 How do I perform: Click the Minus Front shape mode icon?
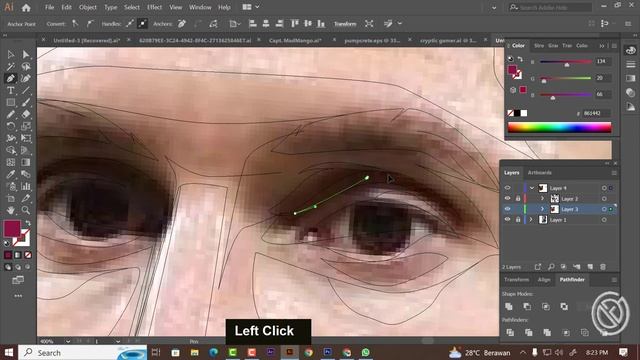[527, 306]
